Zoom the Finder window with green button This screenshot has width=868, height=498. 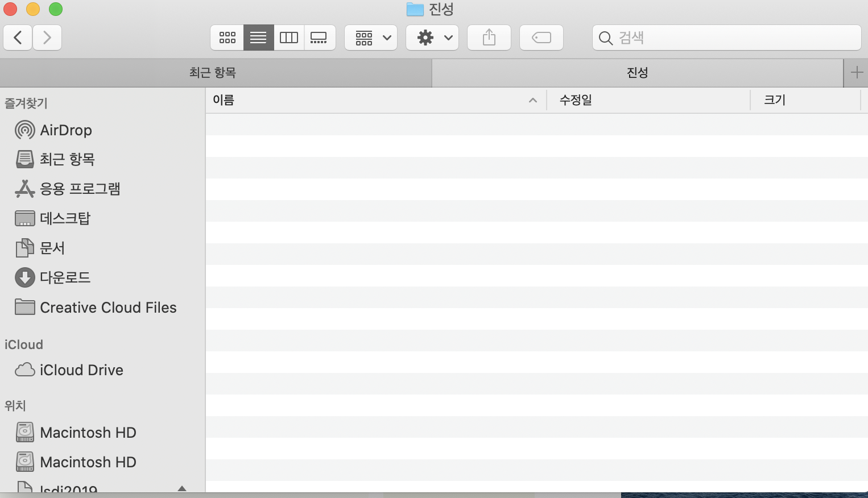pyautogui.click(x=56, y=9)
